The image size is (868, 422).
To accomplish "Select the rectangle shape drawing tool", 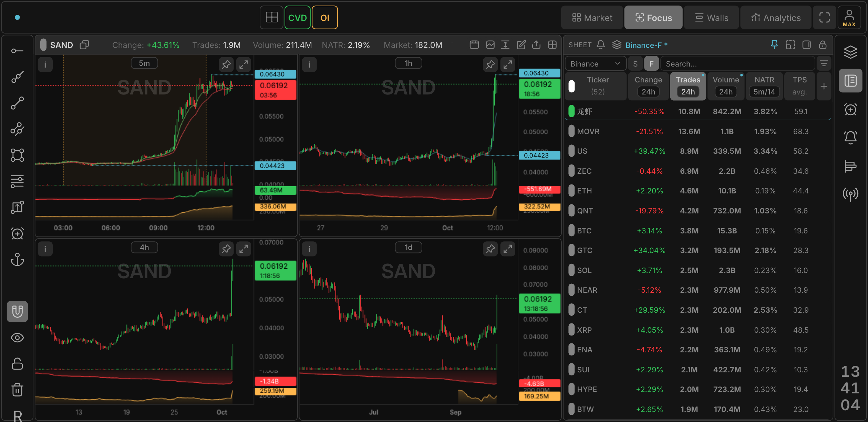I will coord(17,155).
